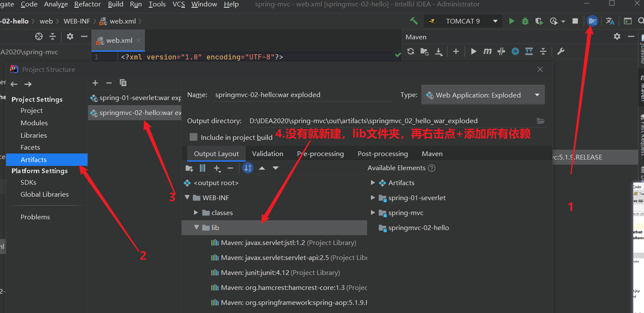This screenshot has height=313, width=644.
Task: Click the Profiler run icon
Action: [x=554, y=21]
